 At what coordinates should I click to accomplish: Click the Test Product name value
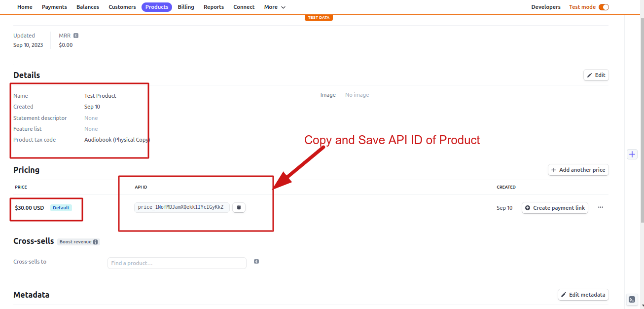pyautogui.click(x=100, y=96)
